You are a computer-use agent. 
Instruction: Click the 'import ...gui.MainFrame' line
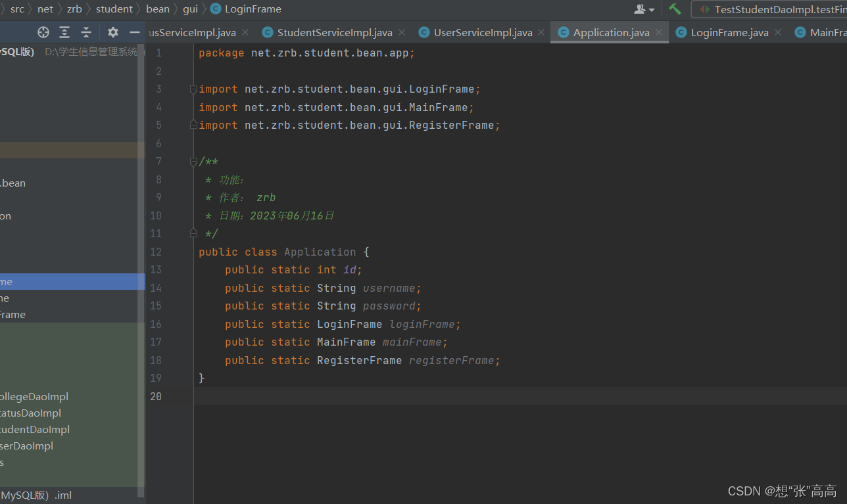(x=336, y=107)
